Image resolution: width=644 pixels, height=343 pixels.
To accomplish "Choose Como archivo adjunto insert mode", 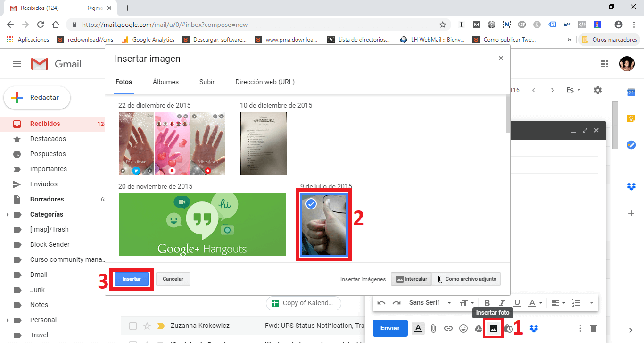I will (x=466, y=279).
